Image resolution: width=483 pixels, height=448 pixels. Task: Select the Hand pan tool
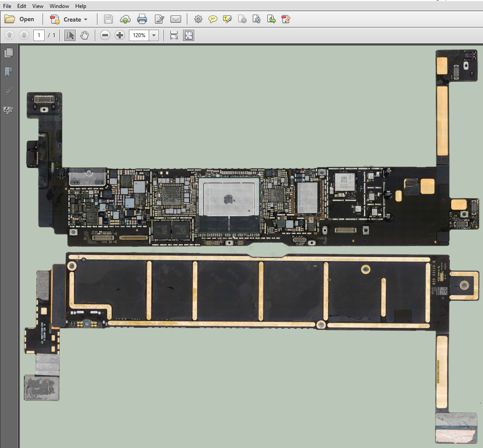(x=84, y=35)
